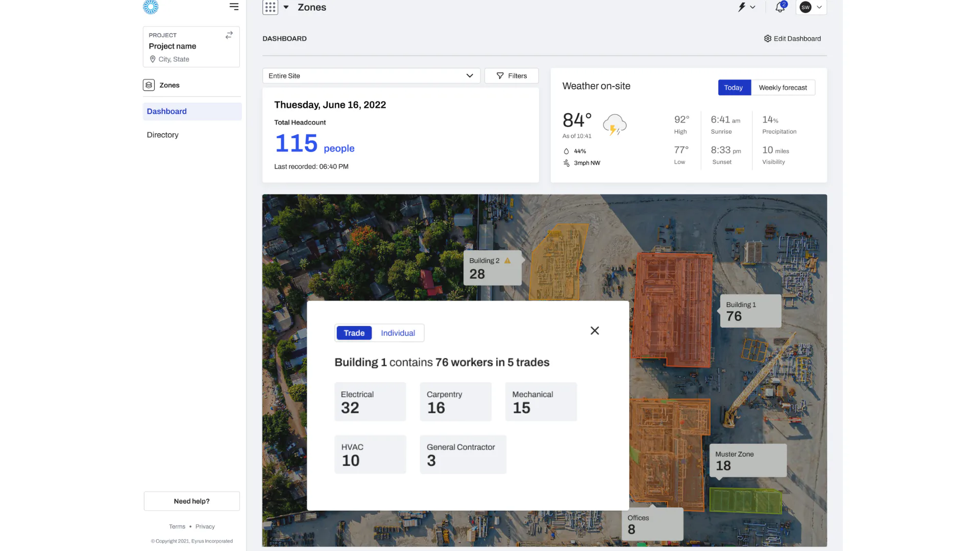Select the Mechanical trade card
Viewport: 980px width, 551px height.
click(x=541, y=402)
